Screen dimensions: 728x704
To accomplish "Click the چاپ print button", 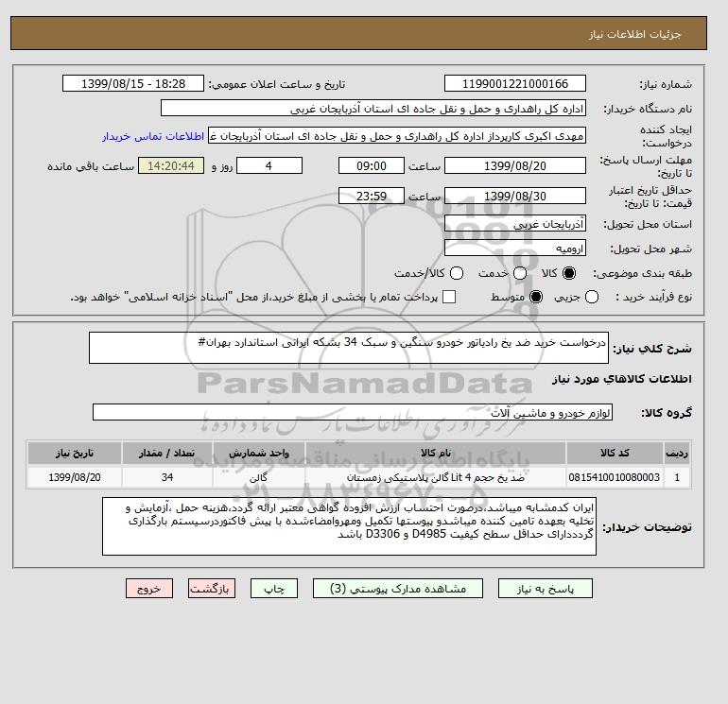I will (274, 589).
